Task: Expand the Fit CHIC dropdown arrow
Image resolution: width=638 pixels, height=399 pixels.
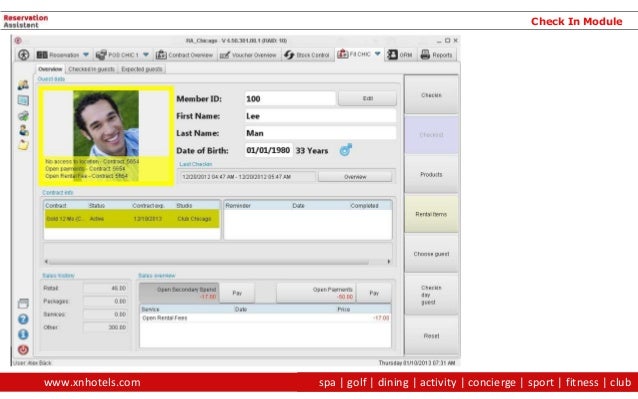Action: tap(378, 54)
